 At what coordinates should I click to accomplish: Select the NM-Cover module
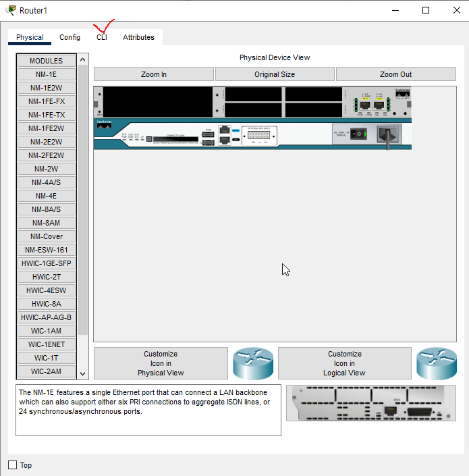[47, 236]
